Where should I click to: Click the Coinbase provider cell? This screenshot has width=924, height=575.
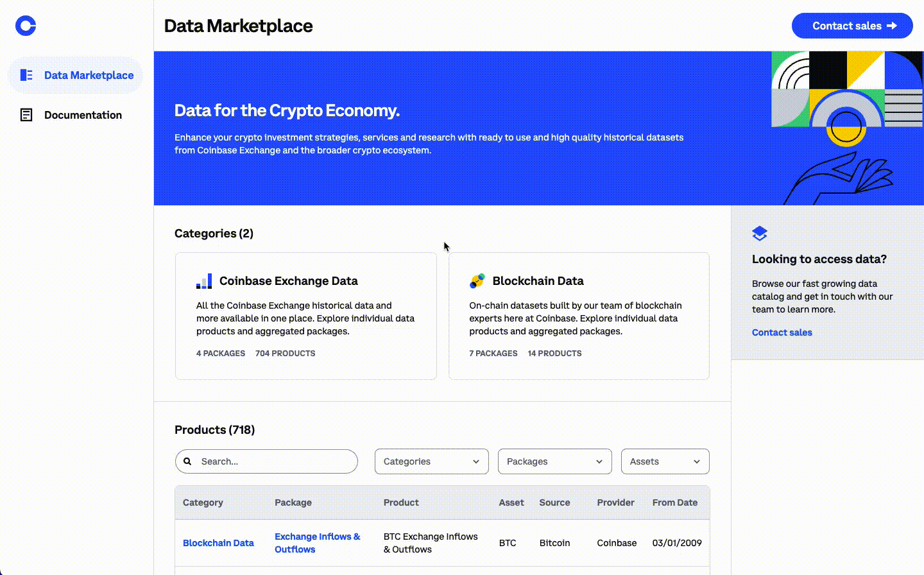(617, 543)
